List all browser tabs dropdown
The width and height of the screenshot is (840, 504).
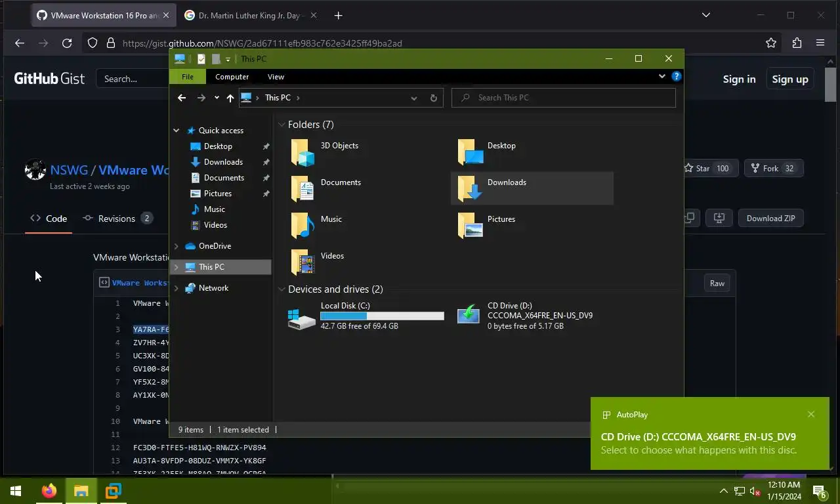[706, 15]
